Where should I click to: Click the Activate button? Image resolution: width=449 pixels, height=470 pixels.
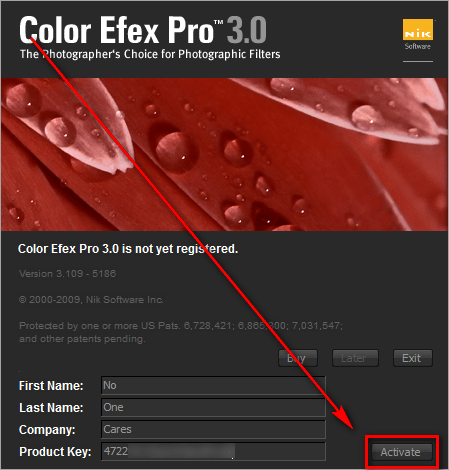[402, 452]
